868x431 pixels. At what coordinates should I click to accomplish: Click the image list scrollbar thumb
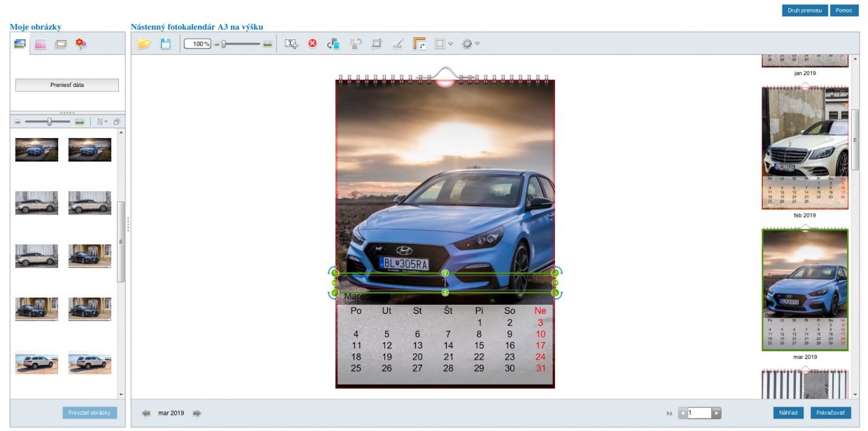pos(121,241)
